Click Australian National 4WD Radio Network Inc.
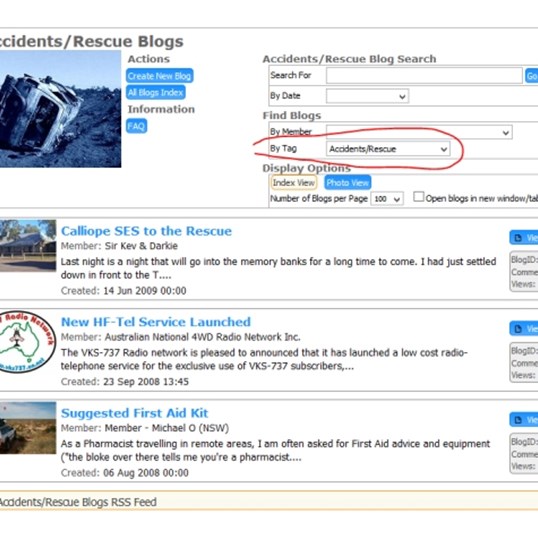538x538 pixels. click(x=202, y=337)
